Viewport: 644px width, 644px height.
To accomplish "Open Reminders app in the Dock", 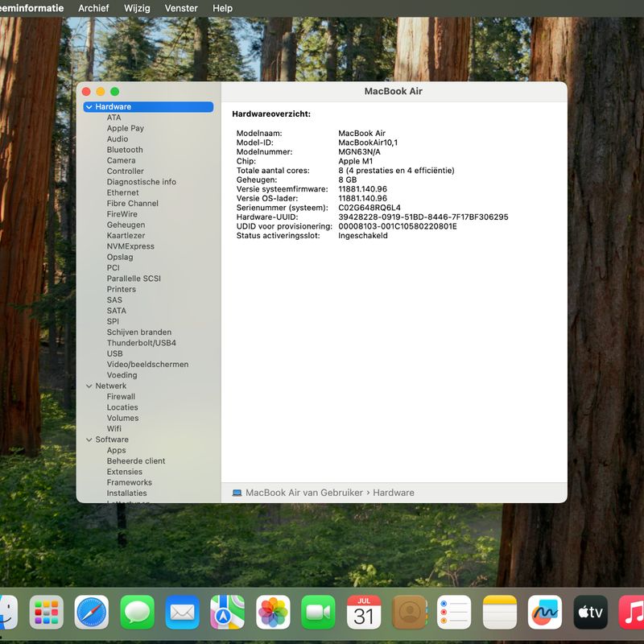I will pos(454,613).
